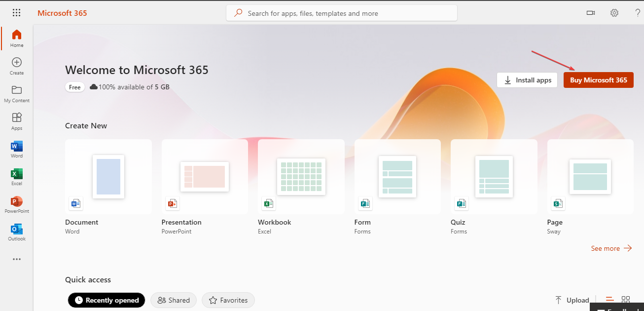The image size is (644, 311).
Task: Open the app launcher grid icon
Action: click(x=16, y=12)
